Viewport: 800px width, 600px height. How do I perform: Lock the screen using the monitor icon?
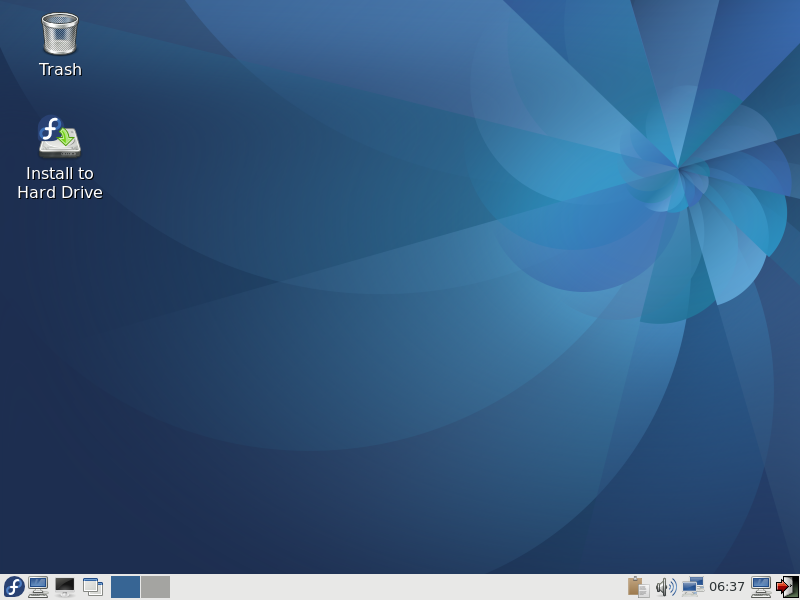761,587
